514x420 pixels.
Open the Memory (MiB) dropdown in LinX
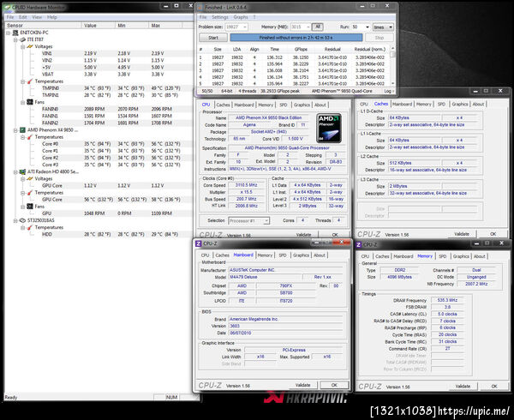click(x=308, y=27)
